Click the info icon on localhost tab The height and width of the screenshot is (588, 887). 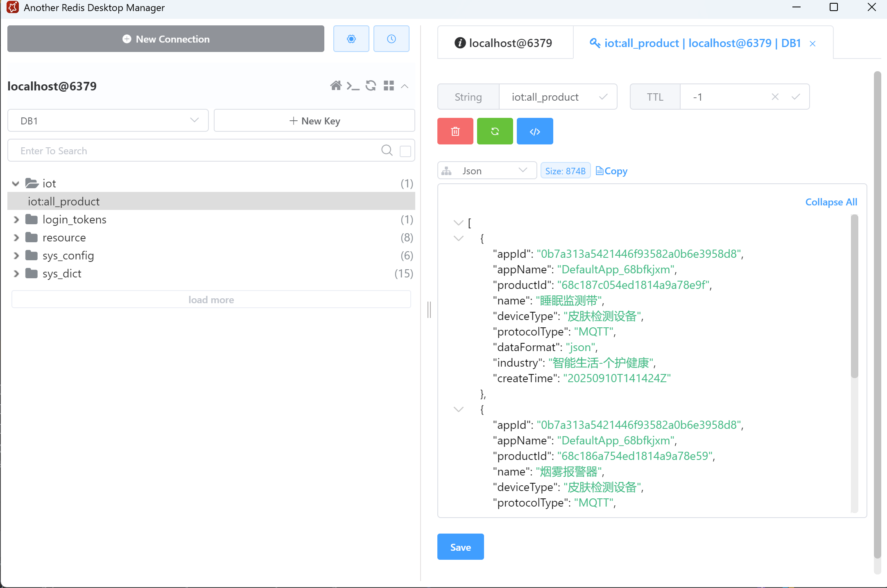[460, 43]
